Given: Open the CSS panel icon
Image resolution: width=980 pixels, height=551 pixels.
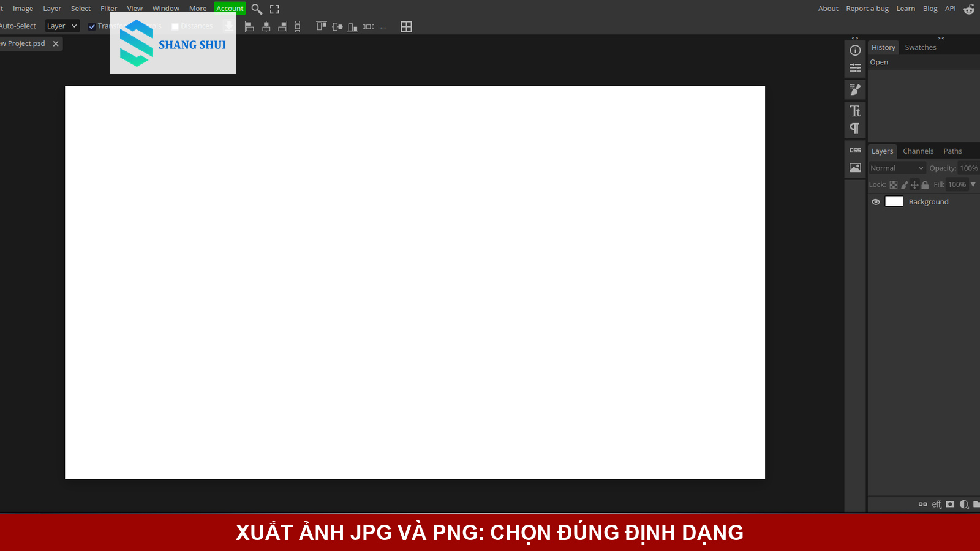Looking at the screenshot, I should [855, 151].
